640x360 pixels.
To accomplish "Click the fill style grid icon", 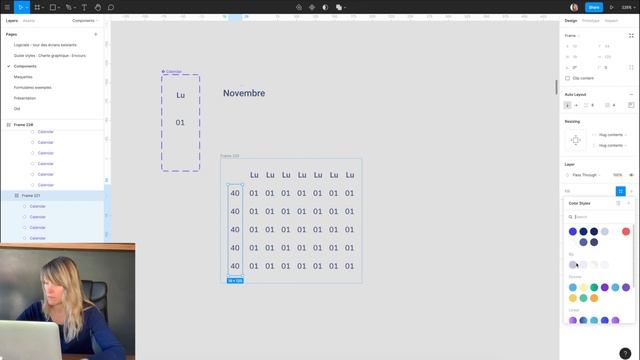I will pyautogui.click(x=620, y=191).
